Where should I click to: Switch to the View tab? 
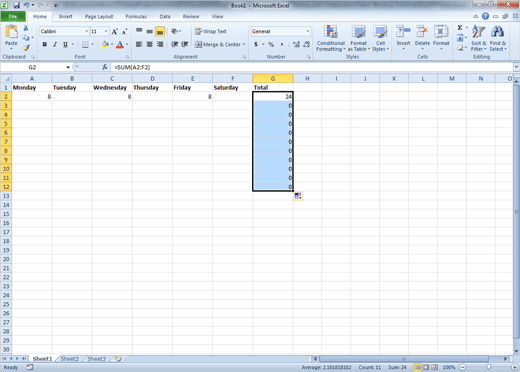tap(217, 16)
